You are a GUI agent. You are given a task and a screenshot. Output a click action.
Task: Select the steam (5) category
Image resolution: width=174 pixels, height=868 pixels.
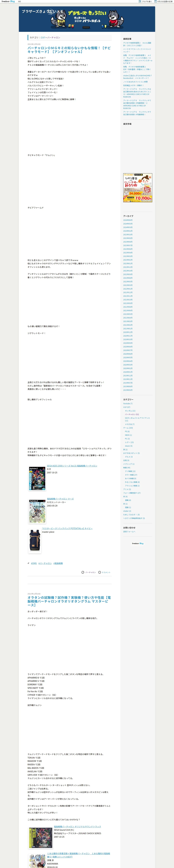129,446
